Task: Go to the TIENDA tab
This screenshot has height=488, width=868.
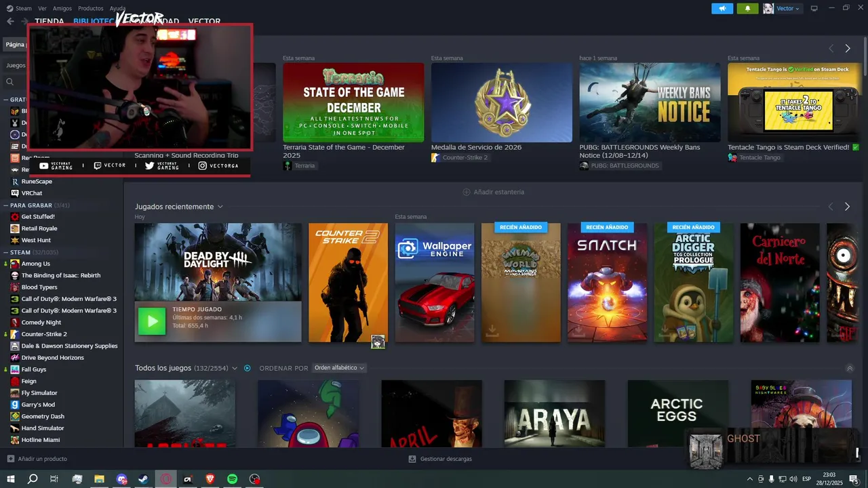Action: tap(49, 21)
